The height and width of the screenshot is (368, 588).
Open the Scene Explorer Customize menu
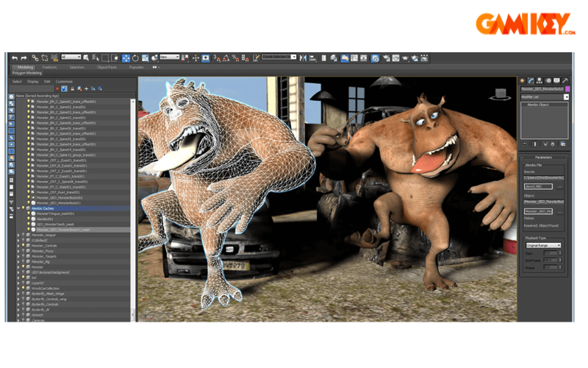tap(64, 82)
